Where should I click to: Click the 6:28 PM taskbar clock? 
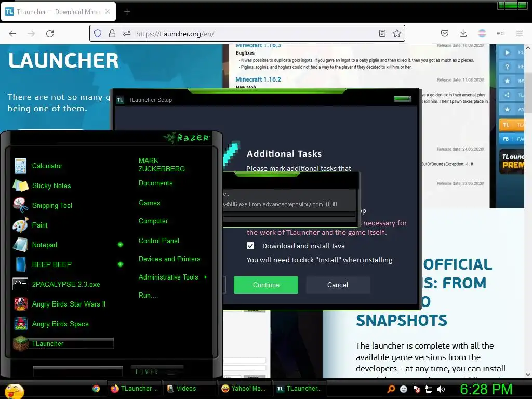[x=486, y=389]
